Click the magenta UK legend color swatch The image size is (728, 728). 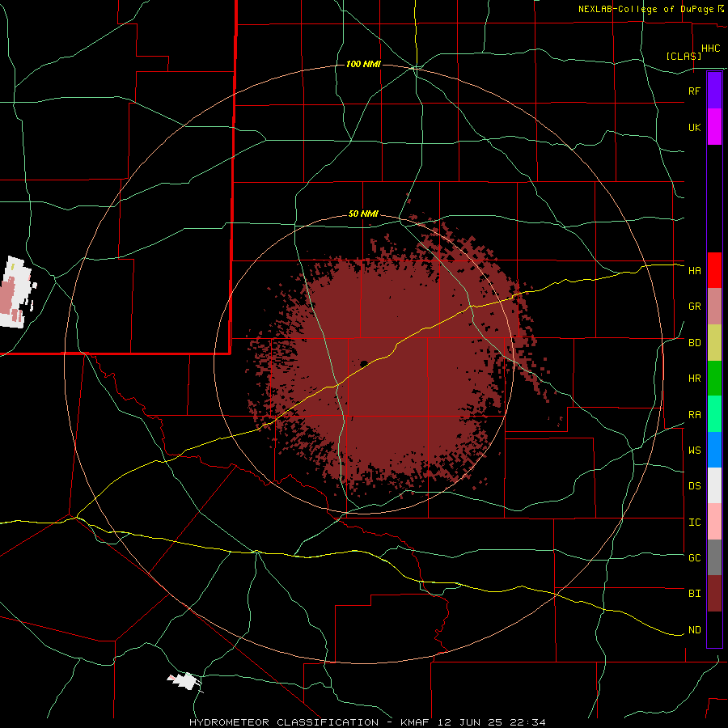[x=714, y=127]
